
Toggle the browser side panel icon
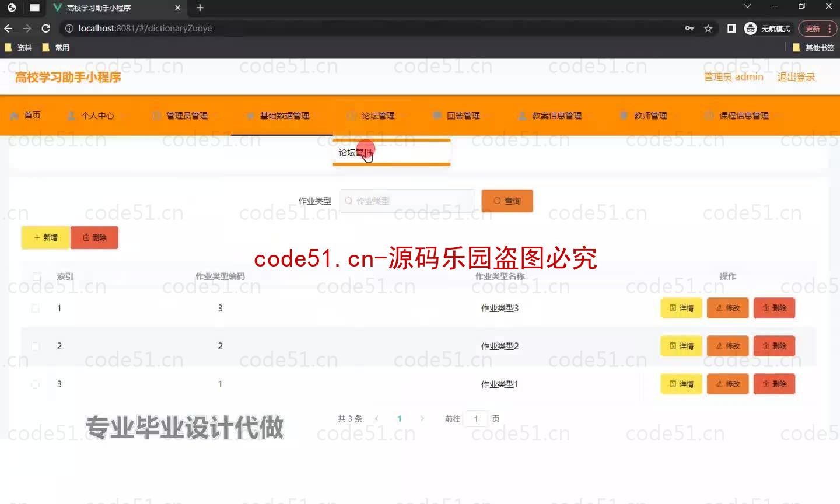(731, 28)
